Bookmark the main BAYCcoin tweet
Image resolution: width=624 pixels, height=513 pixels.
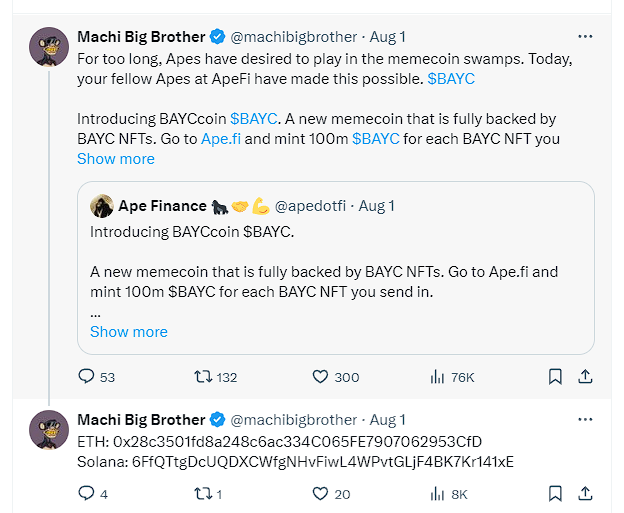(x=555, y=377)
